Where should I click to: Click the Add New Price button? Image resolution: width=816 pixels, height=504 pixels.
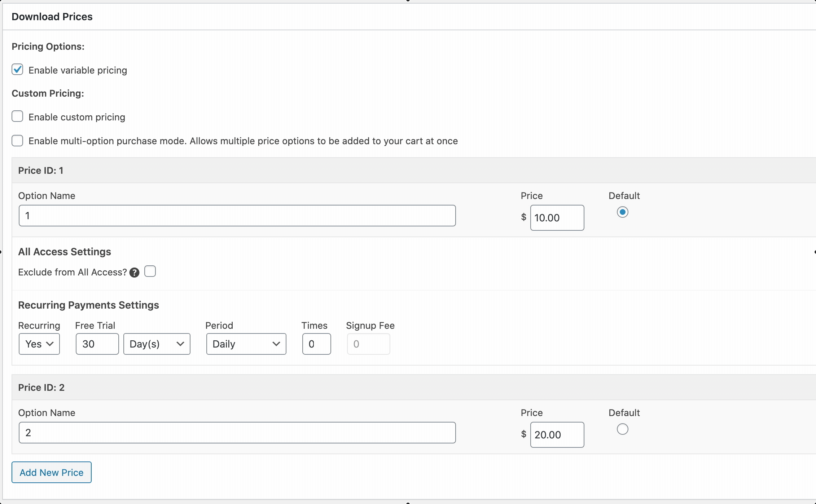pyautogui.click(x=52, y=472)
